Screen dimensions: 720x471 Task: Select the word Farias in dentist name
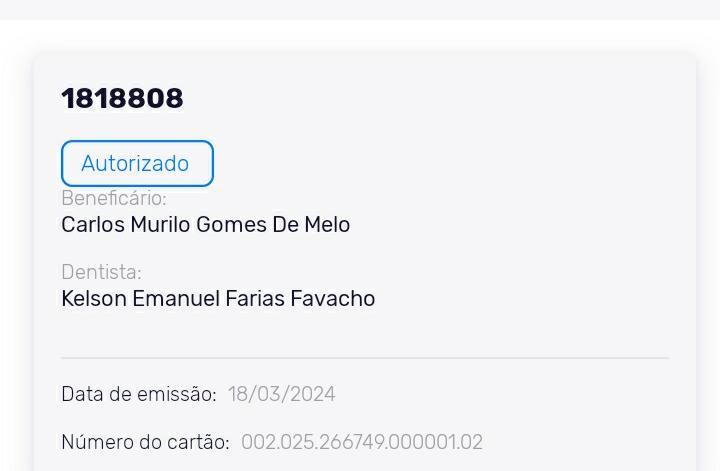254,298
